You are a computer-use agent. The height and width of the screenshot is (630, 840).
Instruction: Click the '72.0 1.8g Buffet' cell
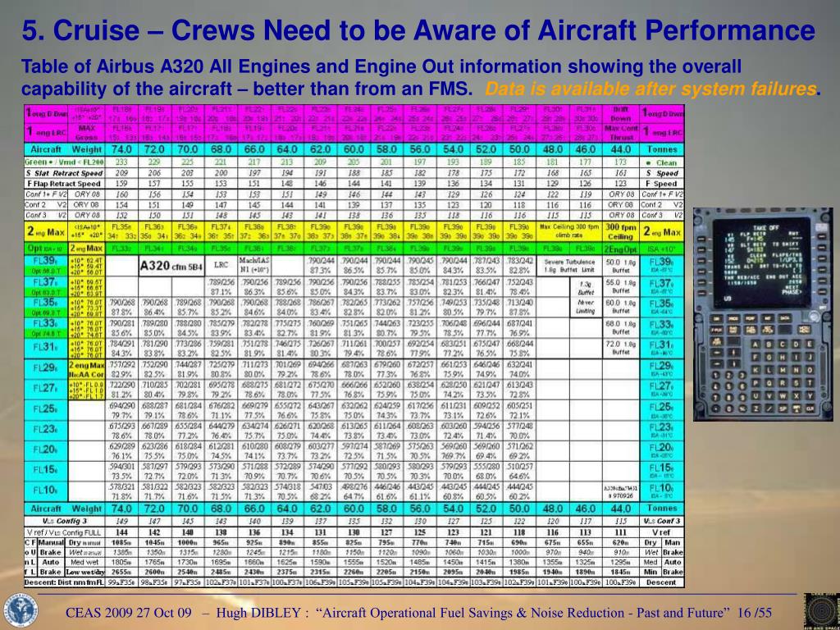tap(621, 348)
